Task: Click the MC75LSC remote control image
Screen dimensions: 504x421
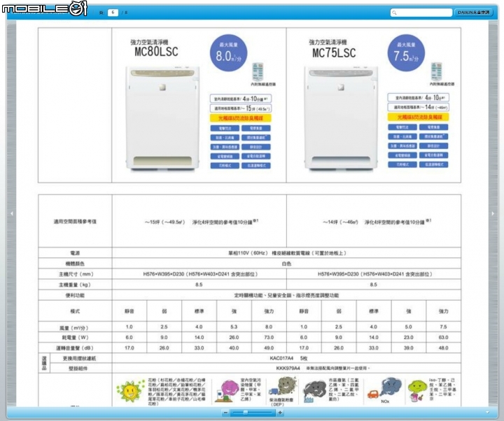Action: (x=436, y=72)
